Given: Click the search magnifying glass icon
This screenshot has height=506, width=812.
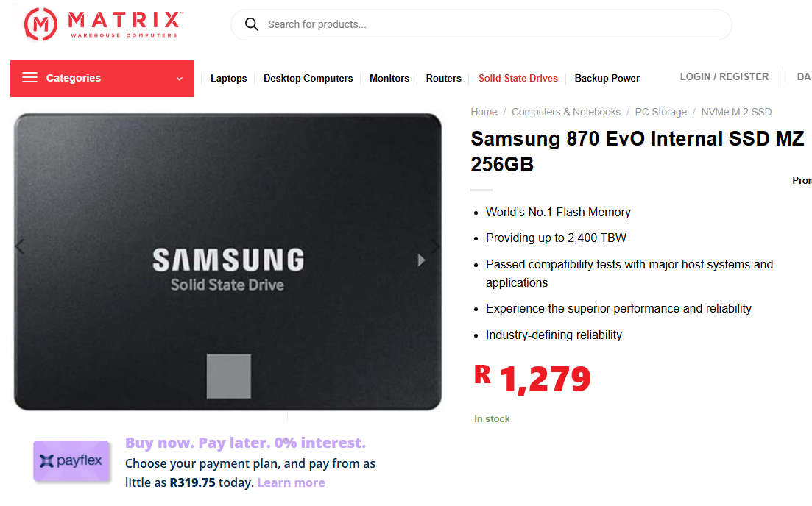Looking at the screenshot, I should (x=251, y=24).
